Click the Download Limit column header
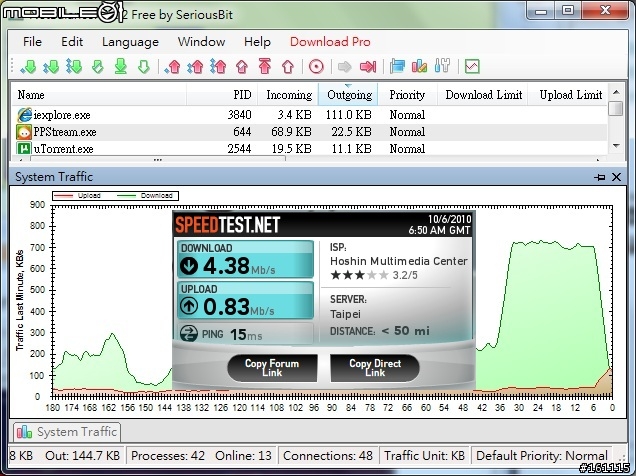 [x=483, y=95]
